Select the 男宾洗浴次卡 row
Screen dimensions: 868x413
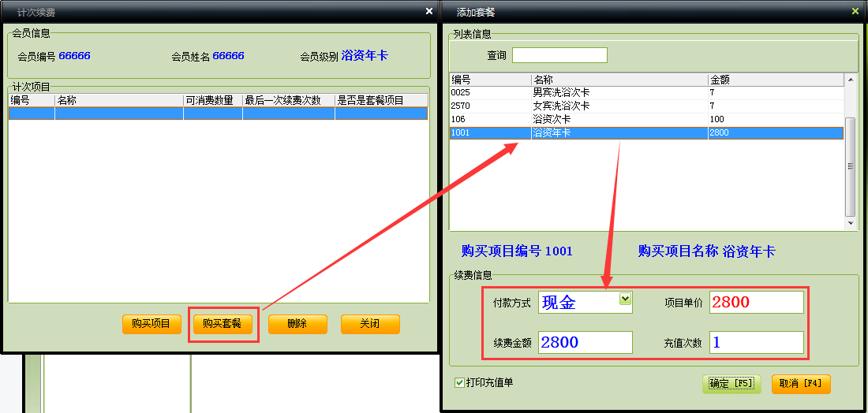(x=646, y=92)
